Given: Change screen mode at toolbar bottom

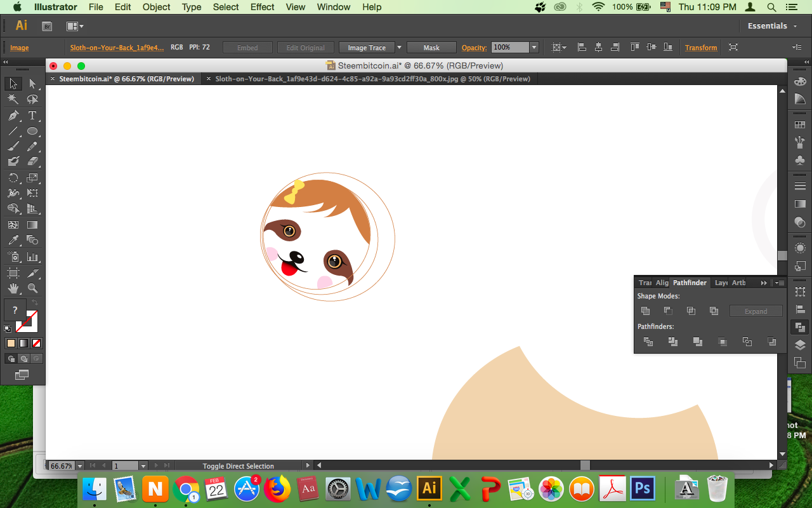Looking at the screenshot, I should pos(22,375).
